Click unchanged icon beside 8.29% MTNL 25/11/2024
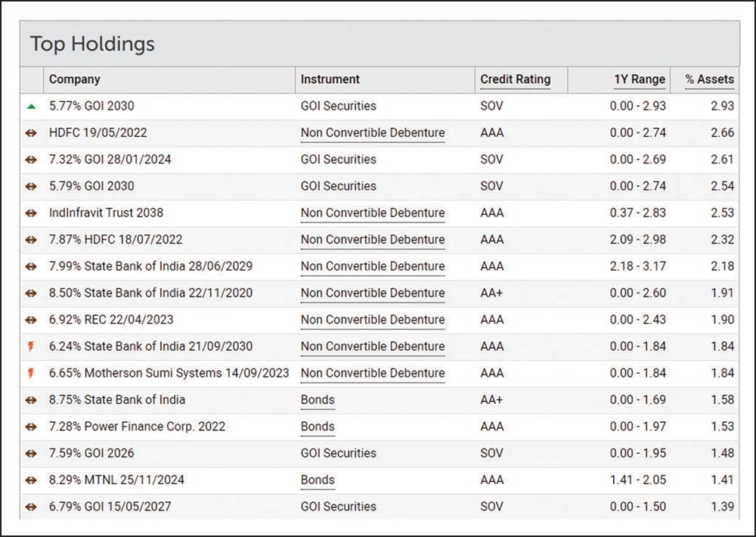756x537 pixels. pyautogui.click(x=31, y=480)
